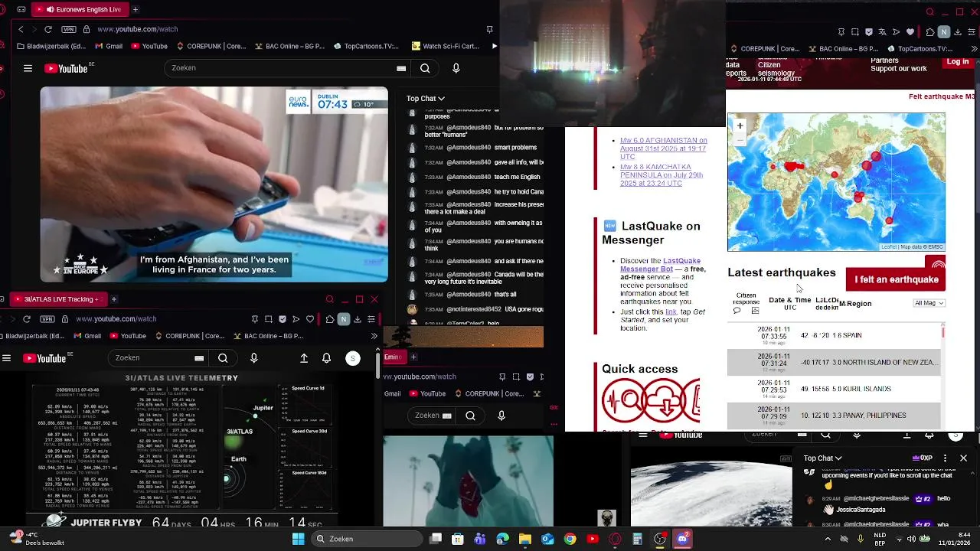Add 3I/ATLAS page to bookmarks heart
Screen dimensions: 980x551
[x=310, y=319]
